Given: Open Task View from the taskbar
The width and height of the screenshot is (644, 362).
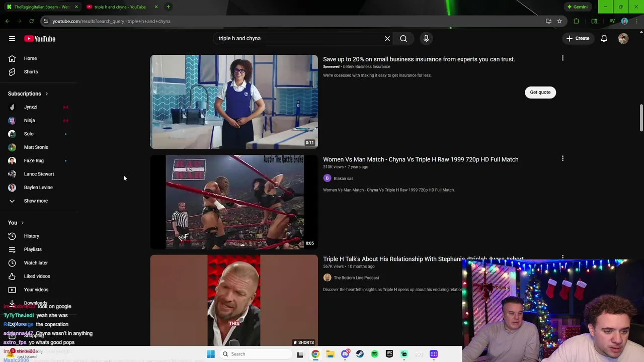Looking at the screenshot, I should tap(300, 354).
